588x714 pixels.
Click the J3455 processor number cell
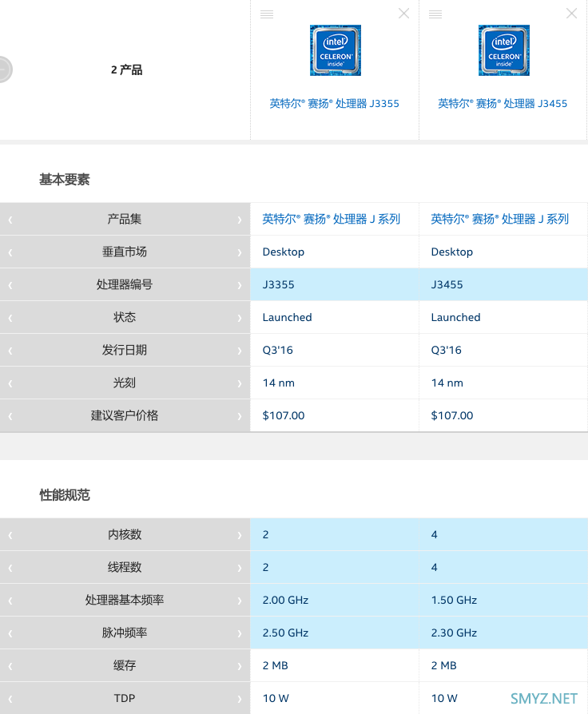click(x=503, y=284)
